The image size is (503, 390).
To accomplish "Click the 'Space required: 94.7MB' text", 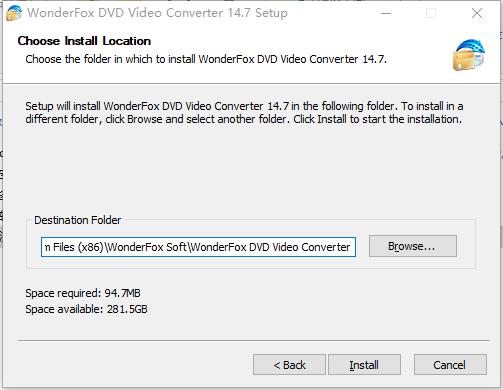I will (83, 293).
